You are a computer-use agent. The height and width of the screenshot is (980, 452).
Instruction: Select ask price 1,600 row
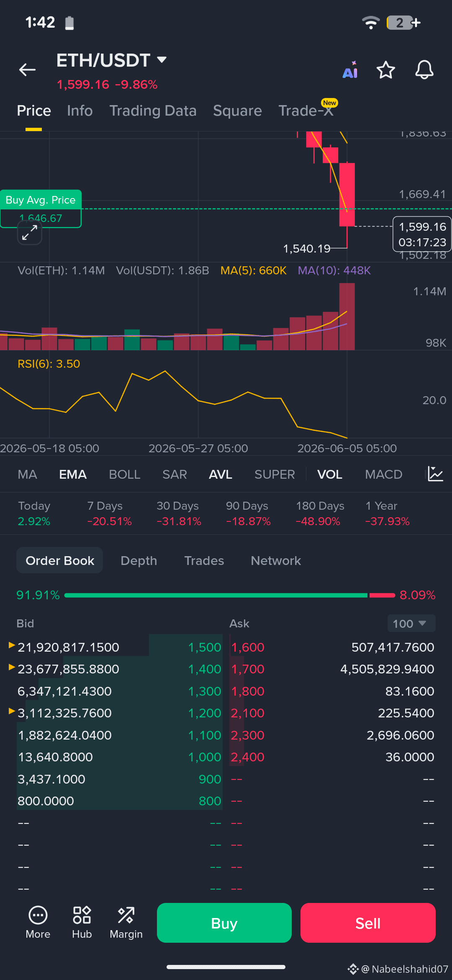click(332, 647)
